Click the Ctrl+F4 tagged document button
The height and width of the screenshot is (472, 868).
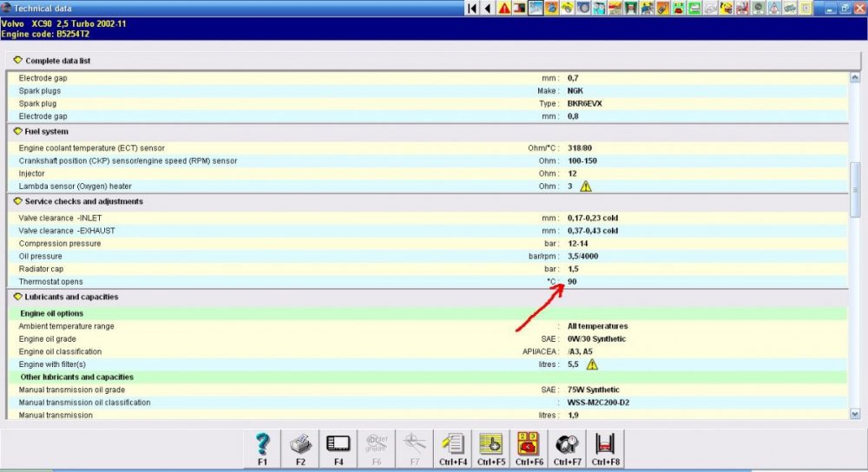453,449
